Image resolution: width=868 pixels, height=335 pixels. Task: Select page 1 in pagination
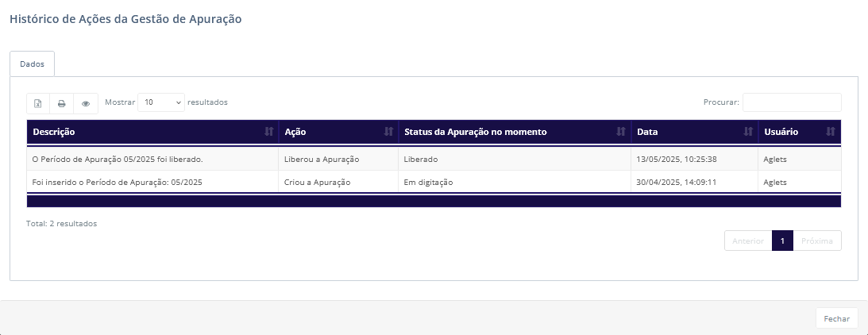(782, 241)
